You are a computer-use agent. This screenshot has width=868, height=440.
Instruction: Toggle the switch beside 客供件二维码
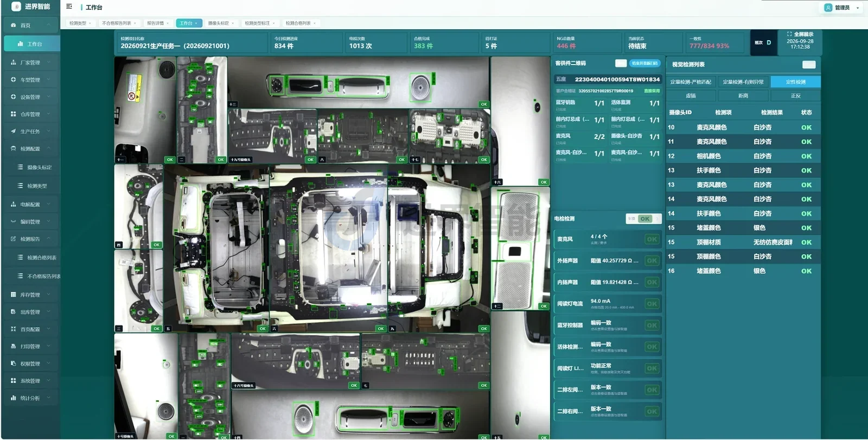pyautogui.click(x=621, y=63)
